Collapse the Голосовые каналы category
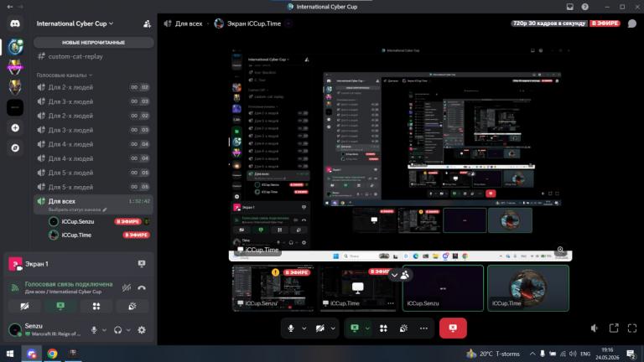The height and width of the screenshot is (362, 644). click(64, 75)
